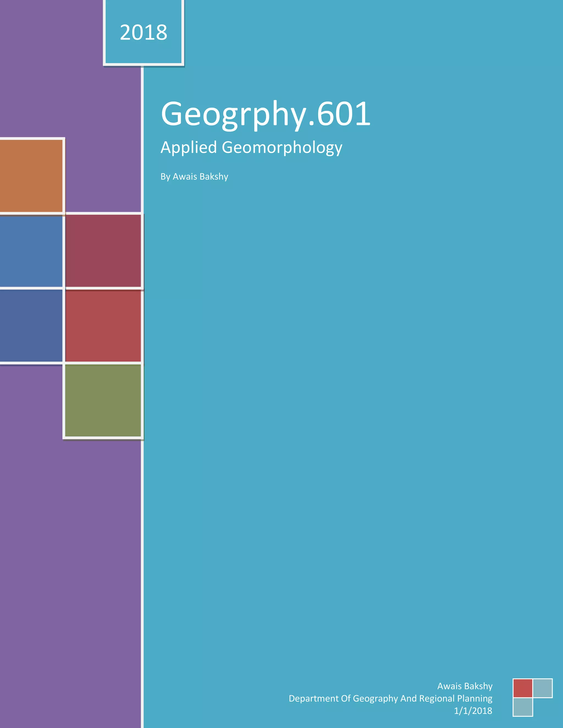Click Department Of Geography And Regional Planning
Image resolution: width=563 pixels, height=728 pixels.
390,698
